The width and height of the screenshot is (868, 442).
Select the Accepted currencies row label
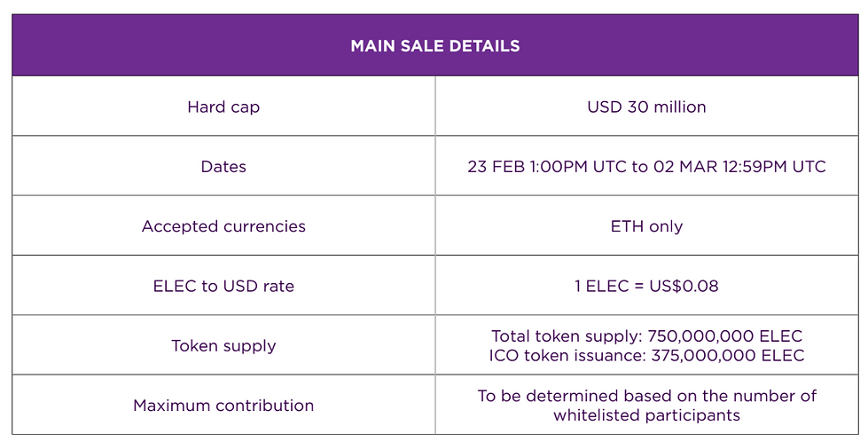223,226
